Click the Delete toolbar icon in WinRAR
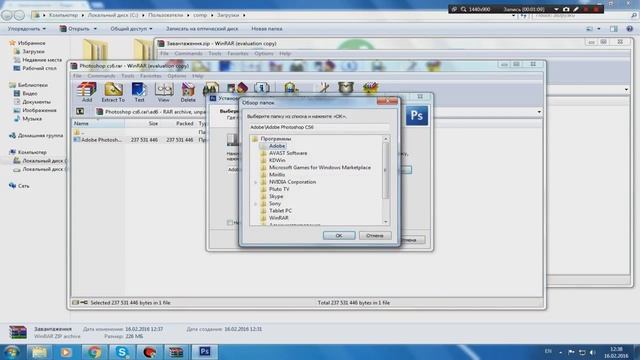The image size is (640, 360). click(x=188, y=91)
